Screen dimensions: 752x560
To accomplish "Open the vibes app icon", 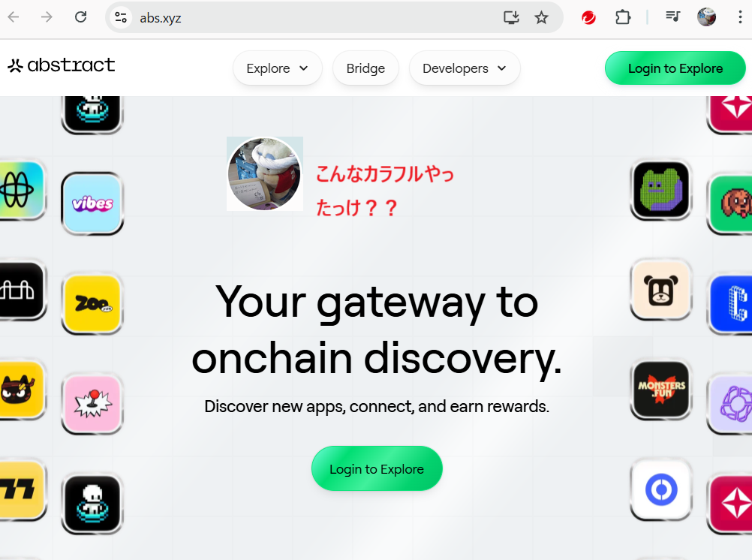I will click(92, 203).
